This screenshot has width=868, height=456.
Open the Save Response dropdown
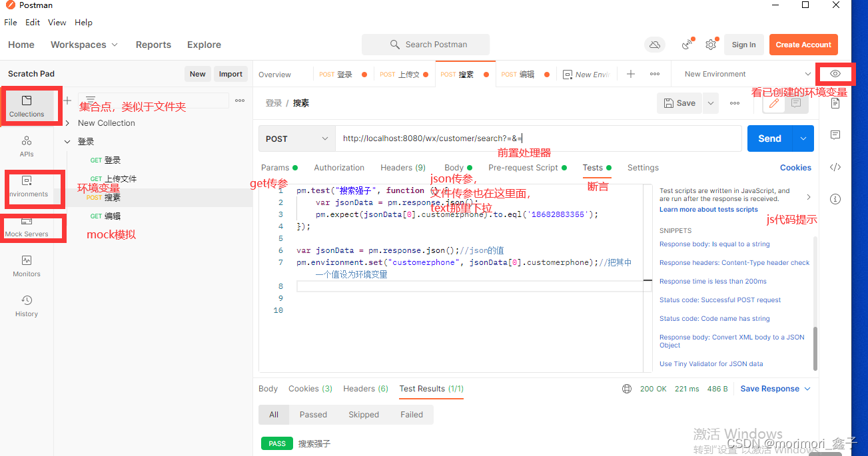coord(775,389)
